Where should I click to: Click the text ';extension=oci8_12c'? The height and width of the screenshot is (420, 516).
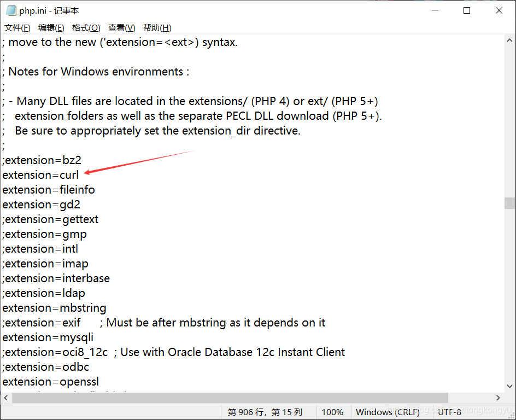[55, 353]
